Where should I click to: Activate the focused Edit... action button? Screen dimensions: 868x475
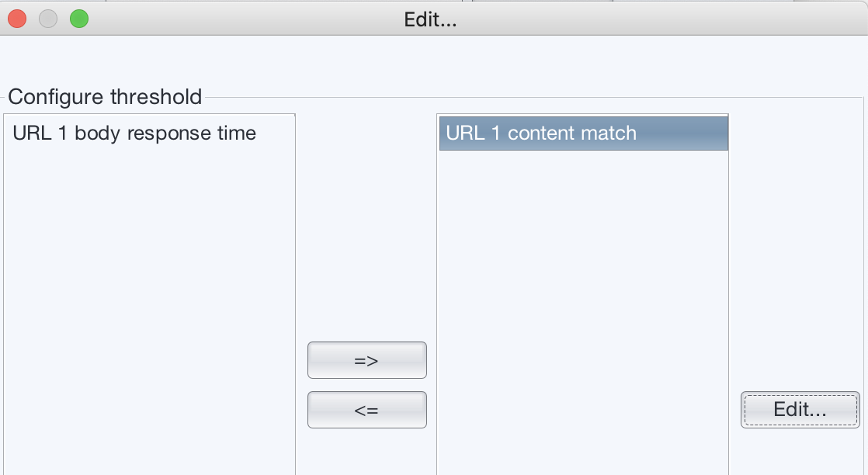800,410
